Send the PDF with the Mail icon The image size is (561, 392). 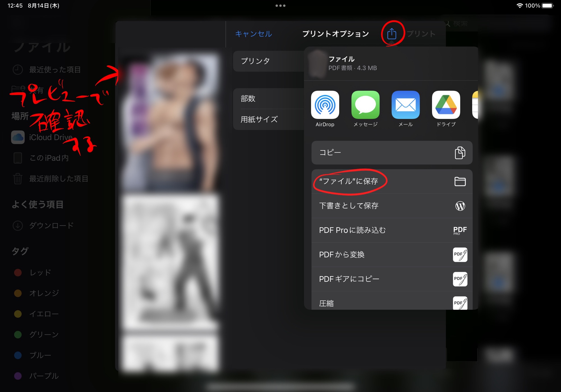[405, 105]
